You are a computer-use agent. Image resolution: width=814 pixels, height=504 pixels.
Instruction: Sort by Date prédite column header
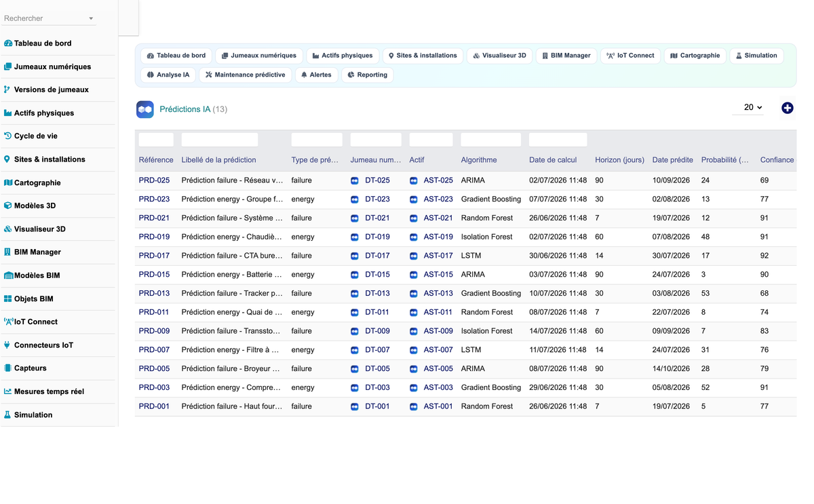point(673,160)
